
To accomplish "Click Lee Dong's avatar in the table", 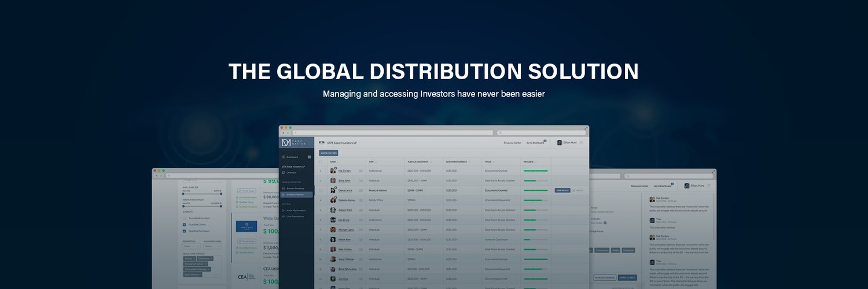I will point(333,220).
